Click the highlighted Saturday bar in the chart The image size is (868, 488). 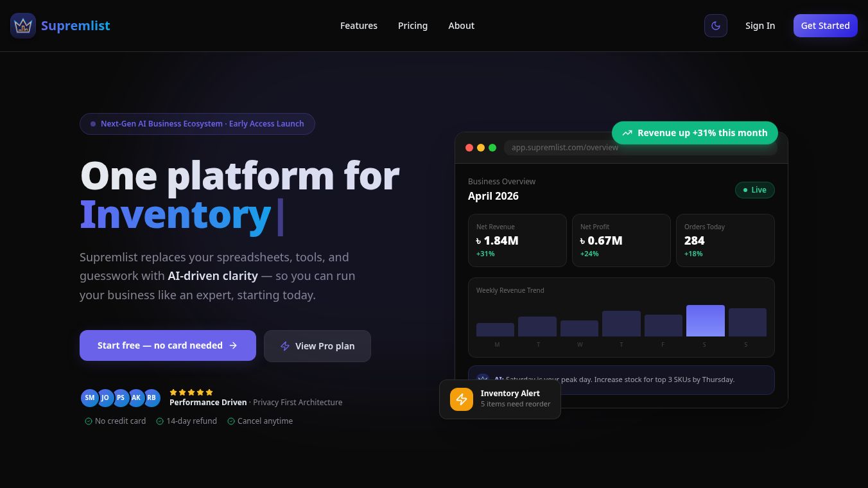pos(706,320)
